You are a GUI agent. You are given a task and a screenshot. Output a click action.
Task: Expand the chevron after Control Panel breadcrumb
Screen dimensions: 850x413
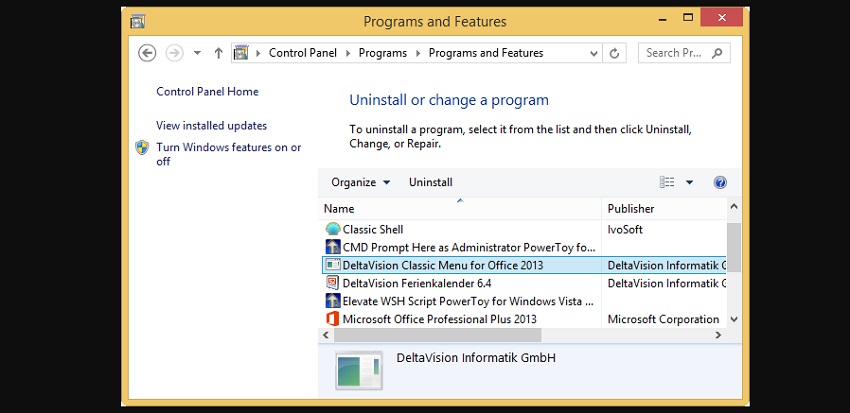[x=347, y=53]
